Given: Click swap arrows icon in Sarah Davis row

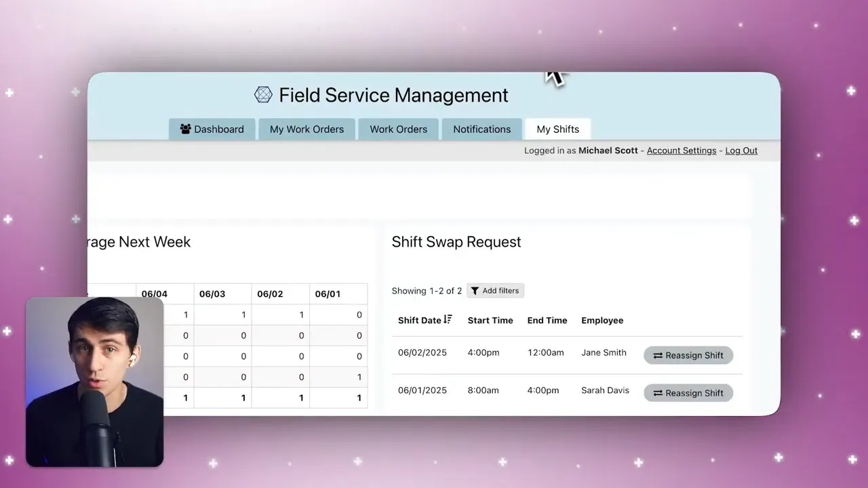Looking at the screenshot, I should (658, 393).
